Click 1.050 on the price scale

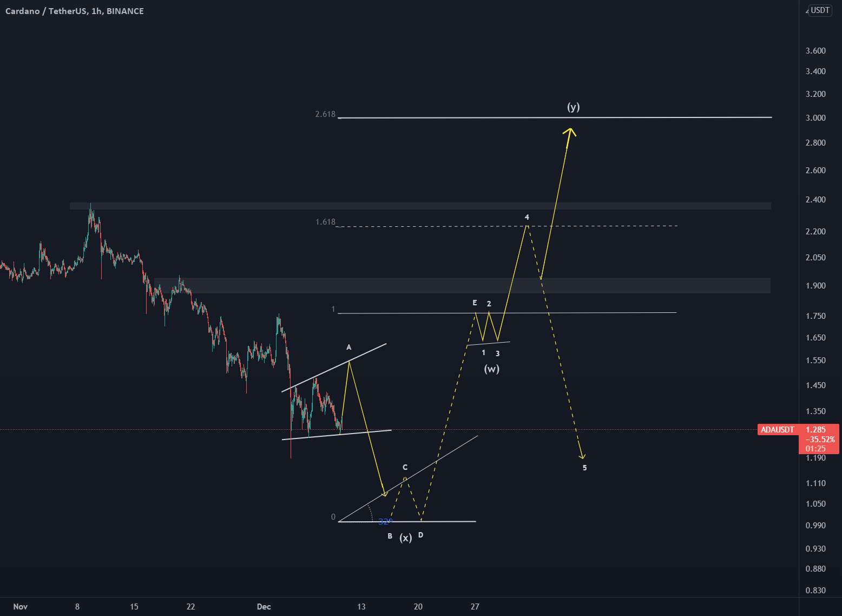coord(815,504)
